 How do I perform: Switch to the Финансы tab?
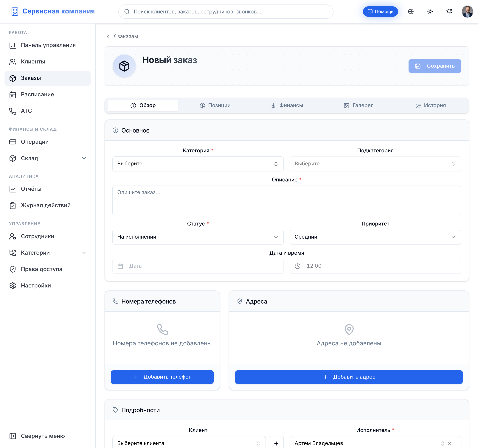point(287,105)
